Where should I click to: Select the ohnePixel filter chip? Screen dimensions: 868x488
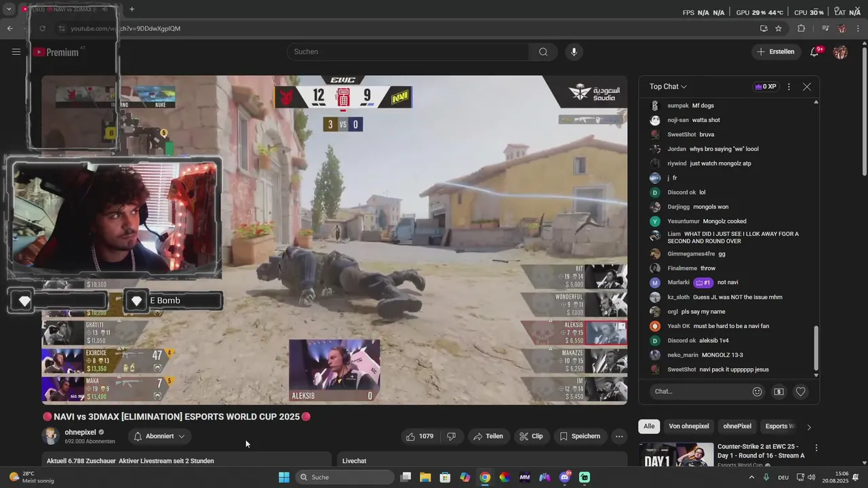737,426
